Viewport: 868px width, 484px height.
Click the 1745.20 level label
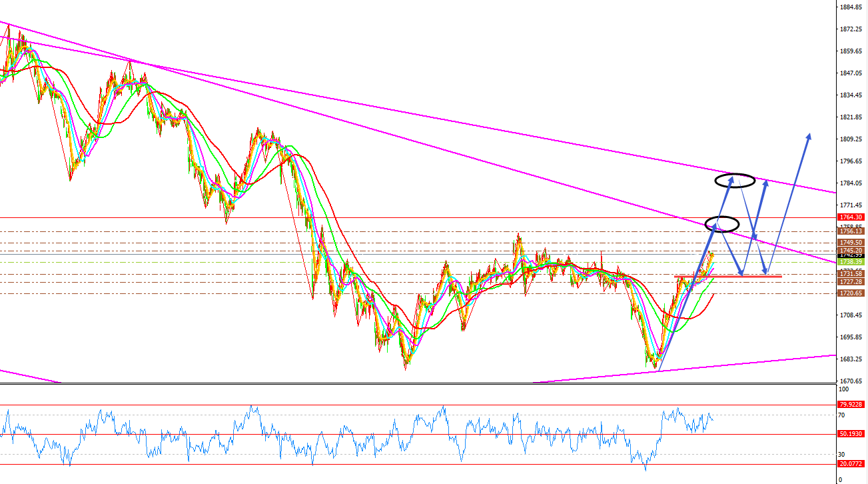click(x=851, y=250)
